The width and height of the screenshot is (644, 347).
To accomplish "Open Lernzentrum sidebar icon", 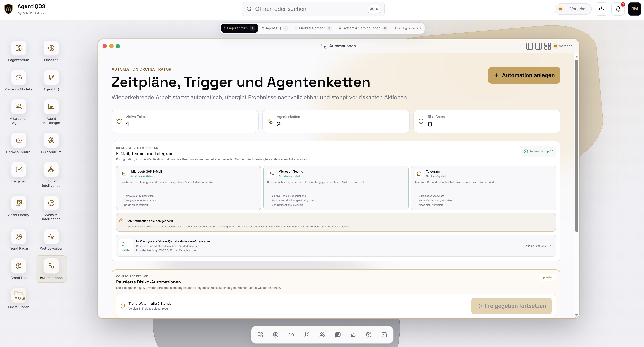I will (x=51, y=140).
